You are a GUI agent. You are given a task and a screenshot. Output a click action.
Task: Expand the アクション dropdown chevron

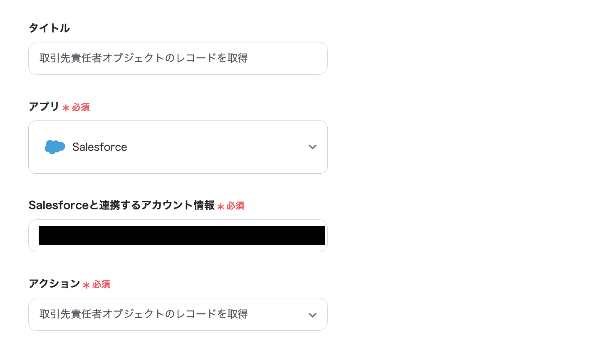pyautogui.click(x=312, y=315)
